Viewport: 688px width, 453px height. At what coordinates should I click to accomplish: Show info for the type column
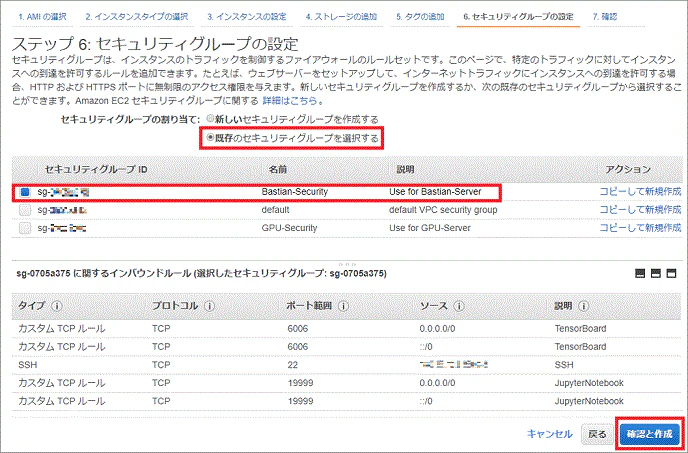click(57, 306)
